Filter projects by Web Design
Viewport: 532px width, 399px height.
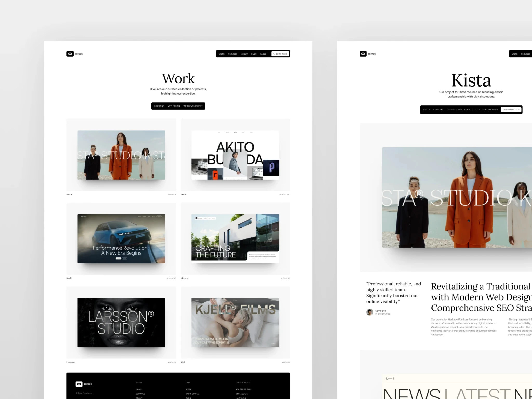pyautogui.click(x=174, y=106)
